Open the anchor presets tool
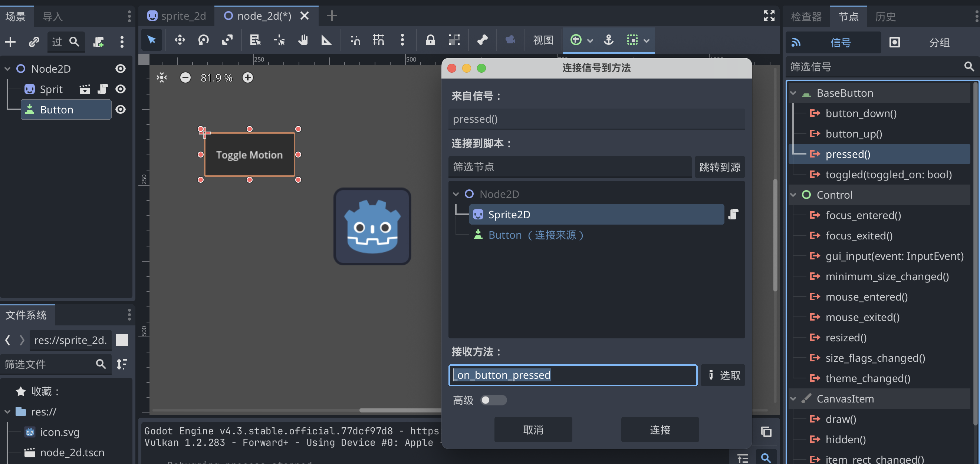Screen dimensions: 980x464 [608, 40]
